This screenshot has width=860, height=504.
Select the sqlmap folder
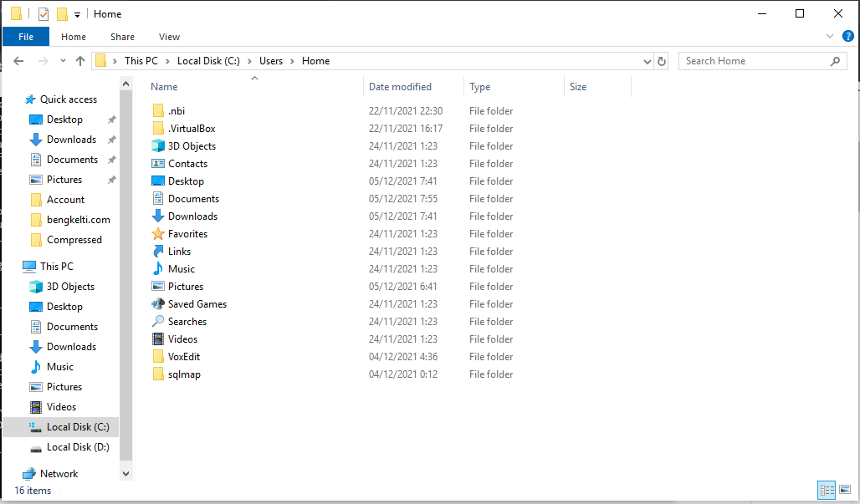(x=184, y=374)
